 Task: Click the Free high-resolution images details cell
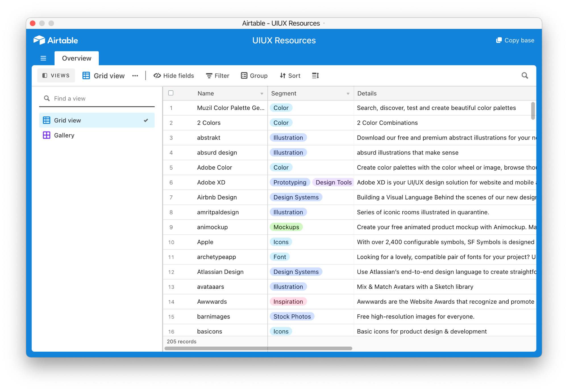[445, 316]
